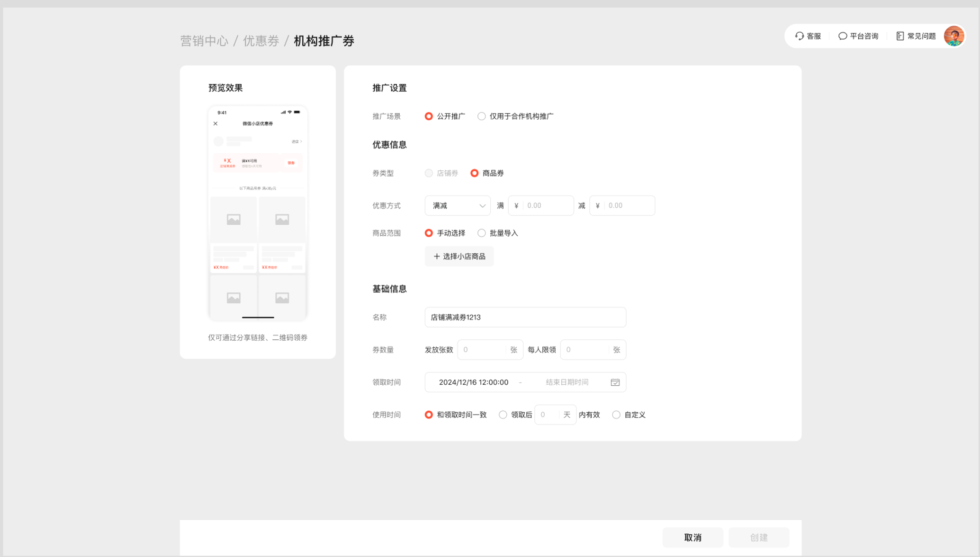Navigate to 优惠券 breadcrumb
The width and height of the screenshot is (980, 557).
click(261, 41)
